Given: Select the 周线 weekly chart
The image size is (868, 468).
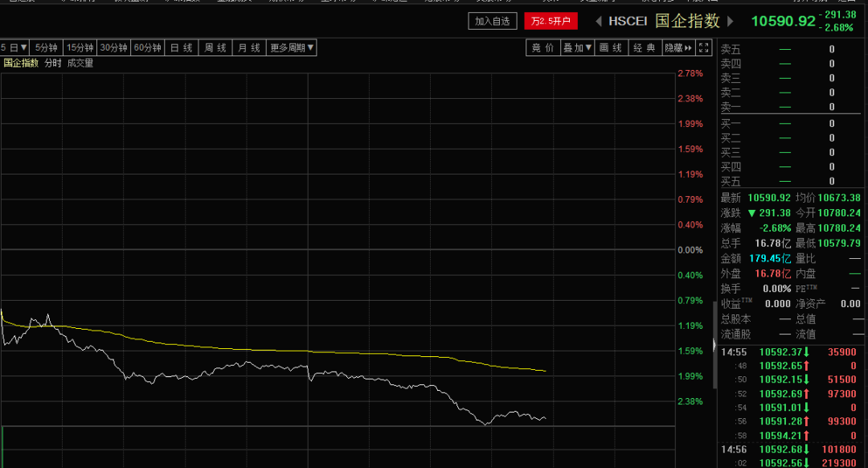Looking at the screenshot, I should [x=215, y=48].
